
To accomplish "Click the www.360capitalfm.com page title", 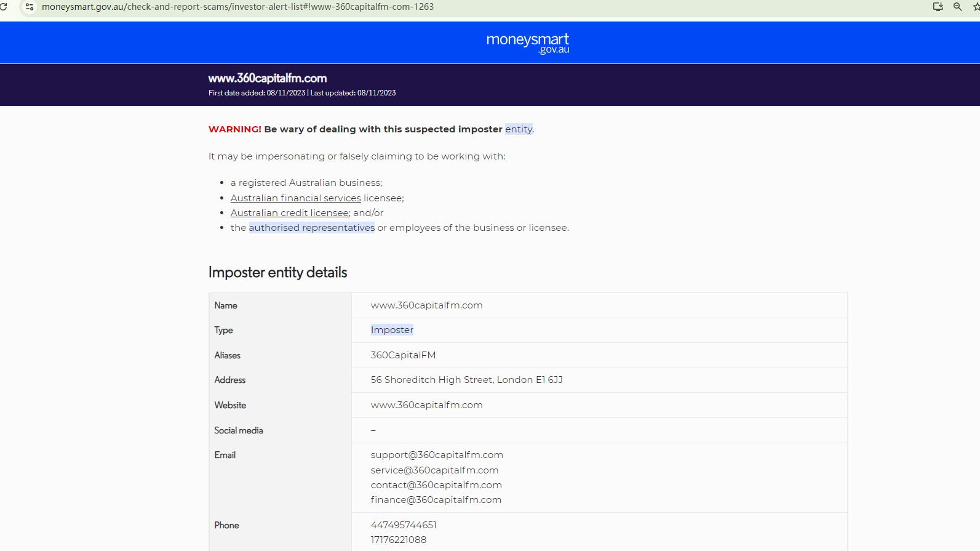I will tap(268, 78).
